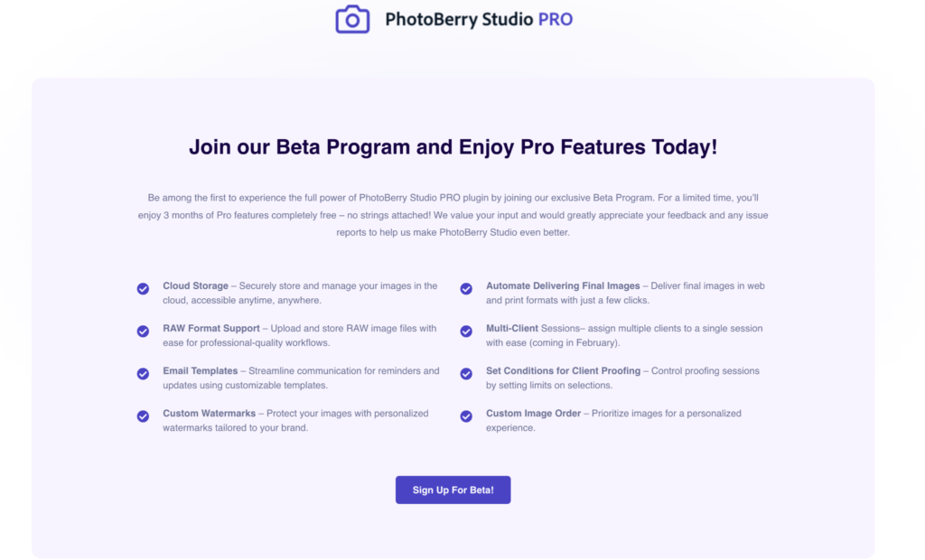Click checkmark beside Automate Delivering Final Images
The height and width of the screenshot is (560, 925).
point(466,289)
